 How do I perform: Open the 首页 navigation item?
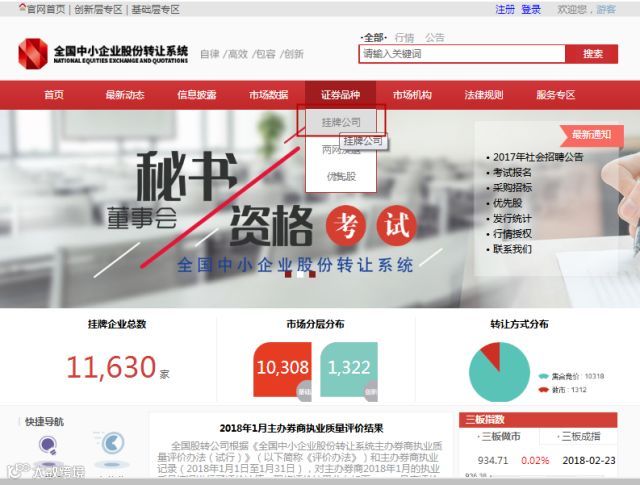point(54,95)
